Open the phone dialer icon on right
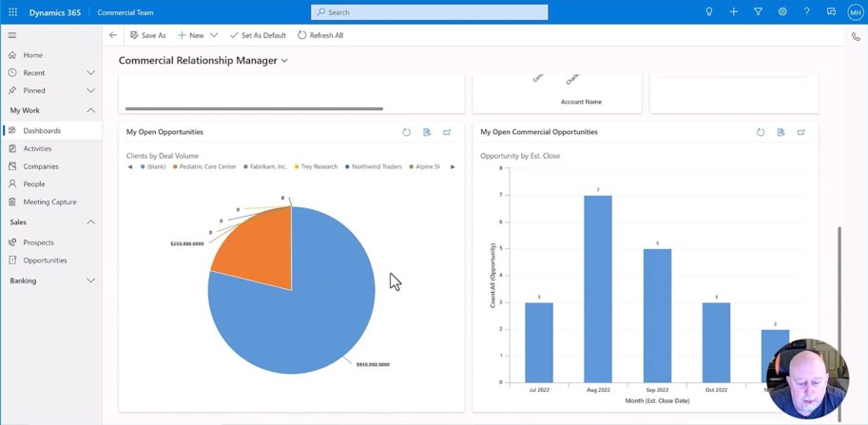The height and width of the screenshot is (425, 868). pyautogui.click(x=856, y=36)
